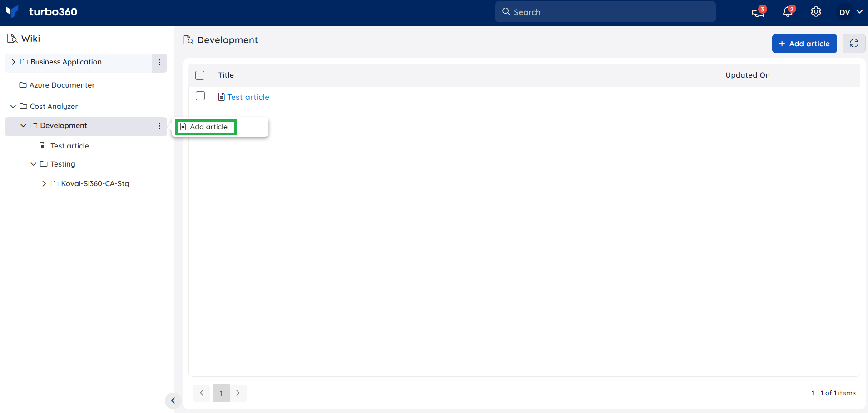Screen dimensions: 868x413
Task: Click the blue Add article button
Action: 804,44
